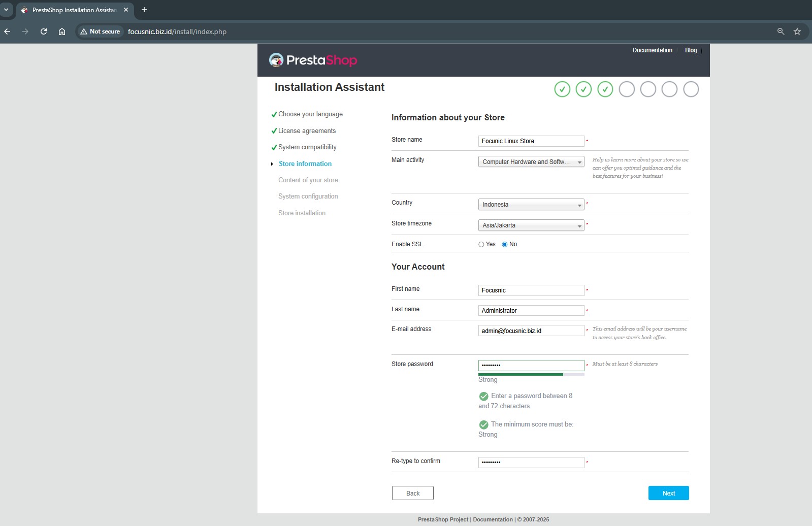
Task: Click Next to continue installation
Action: pyautogui.click(x=668, y=493)
